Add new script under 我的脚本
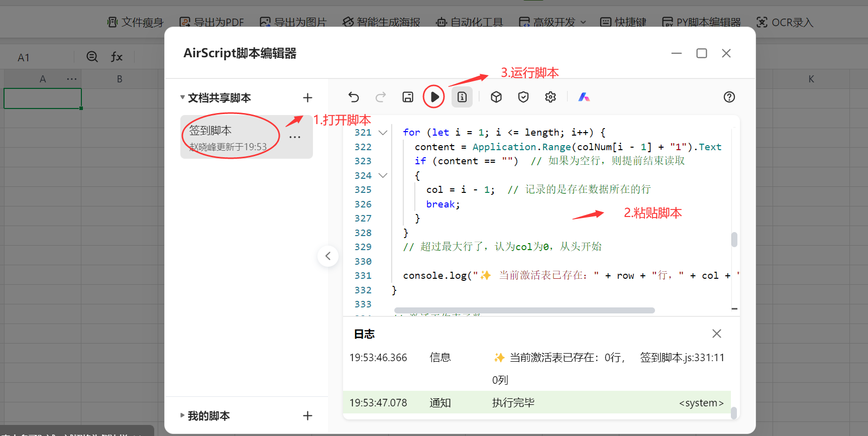The image size is (868, 436). coord(307,415)
